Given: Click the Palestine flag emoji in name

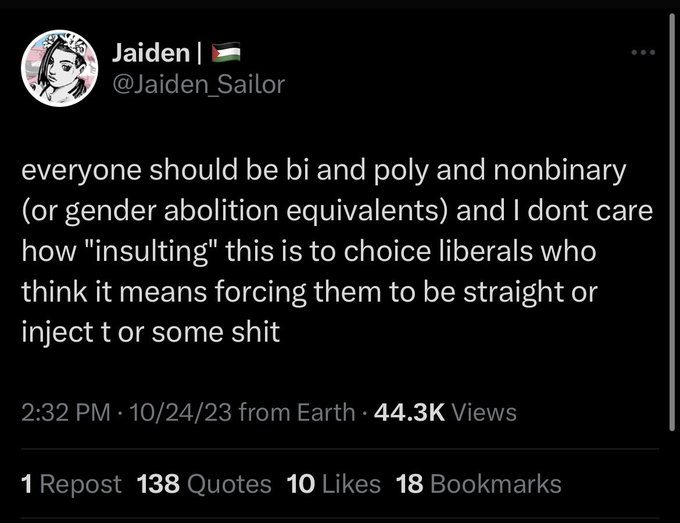Looking at the screenshot, I should 226,52.
